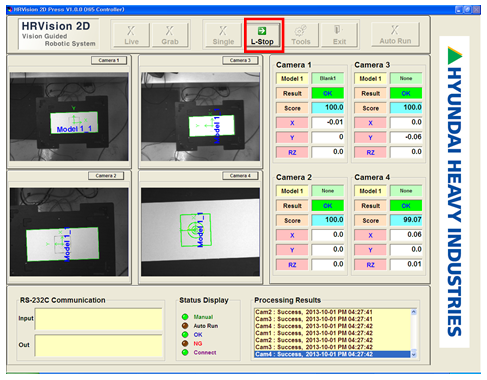The width and height of the screenshot is (487, 380).
Task: Select the Live toolbar button
Action: tap(131, 35)
